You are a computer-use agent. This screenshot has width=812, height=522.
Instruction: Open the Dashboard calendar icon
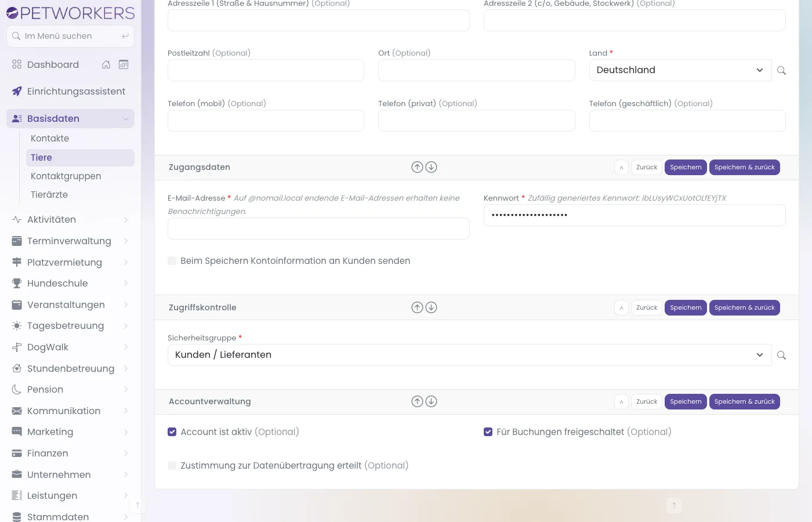124,64
